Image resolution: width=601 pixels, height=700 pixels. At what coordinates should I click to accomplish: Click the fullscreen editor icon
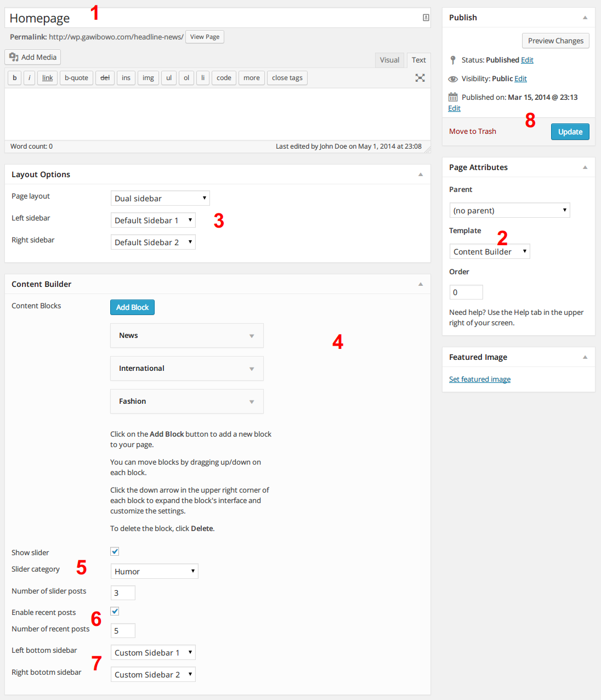click(x=420, y=78)
